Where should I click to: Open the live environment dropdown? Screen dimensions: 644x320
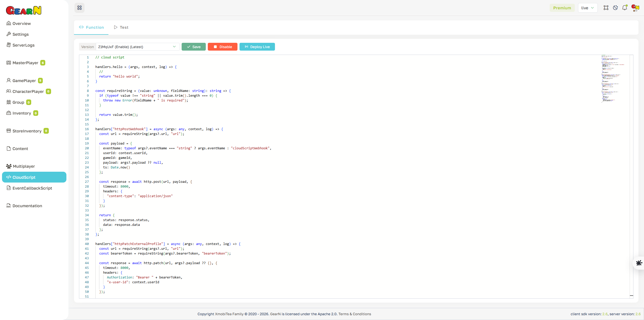tap(588, 8)
